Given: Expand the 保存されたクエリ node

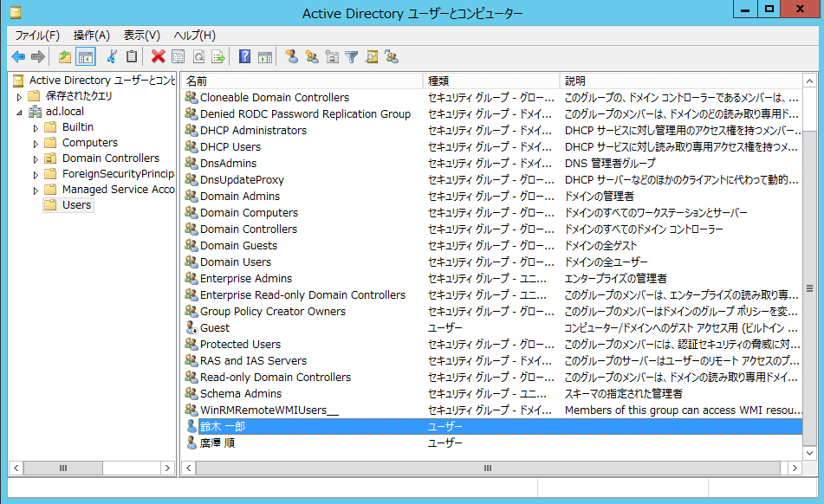Looking at the screenshot, I should tap(19, 97).
